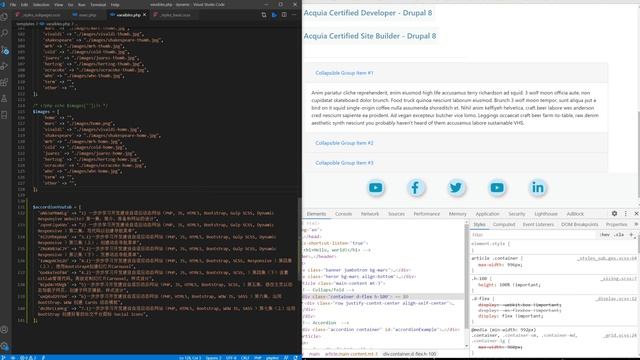Open Run and Debug view in activity bar
640x360 pixels.
point(4,66)
